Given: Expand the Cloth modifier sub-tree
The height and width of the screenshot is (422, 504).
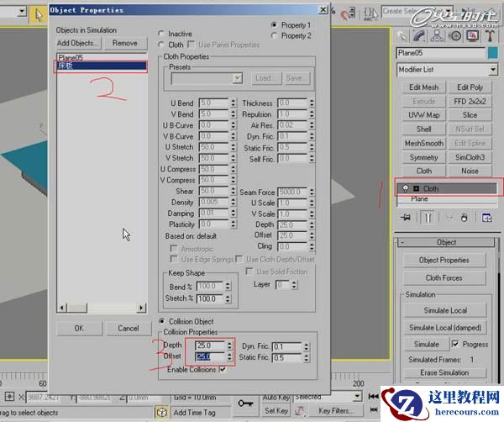Looking at the screenshot, I should click(415, 188).
